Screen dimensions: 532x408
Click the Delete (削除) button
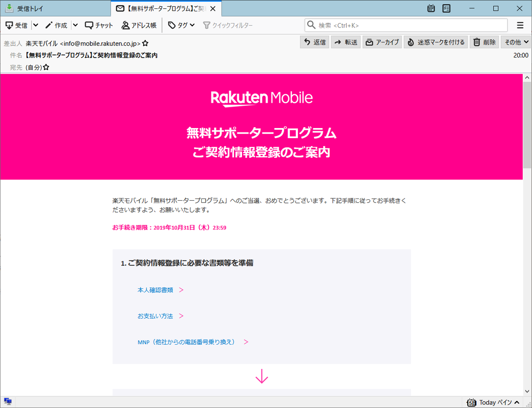(484, 42)
